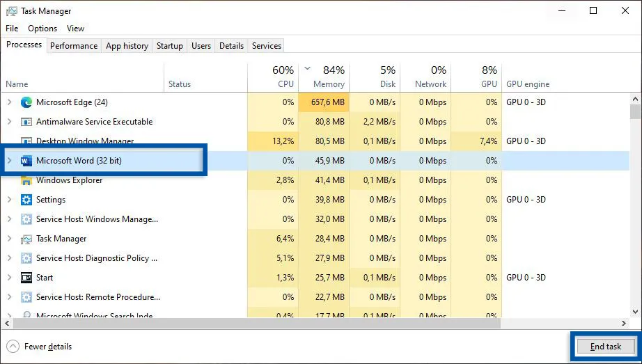Click the Task Manager title bar icon
Screen dimensions: 642x364
(12, 11)
